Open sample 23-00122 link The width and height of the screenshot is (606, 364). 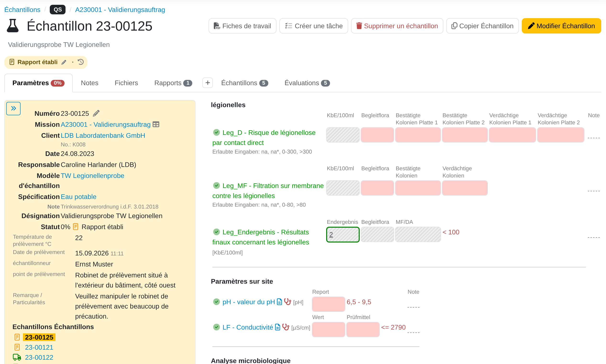pyautogui.click(x=39, y=358)
